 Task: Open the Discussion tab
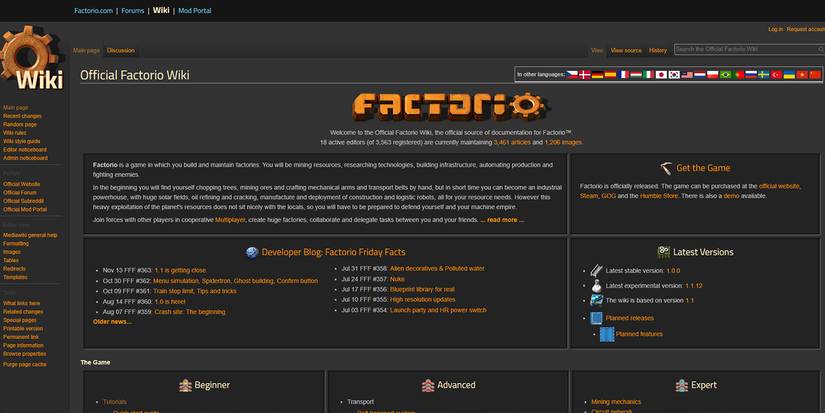[x=121, y=50]
